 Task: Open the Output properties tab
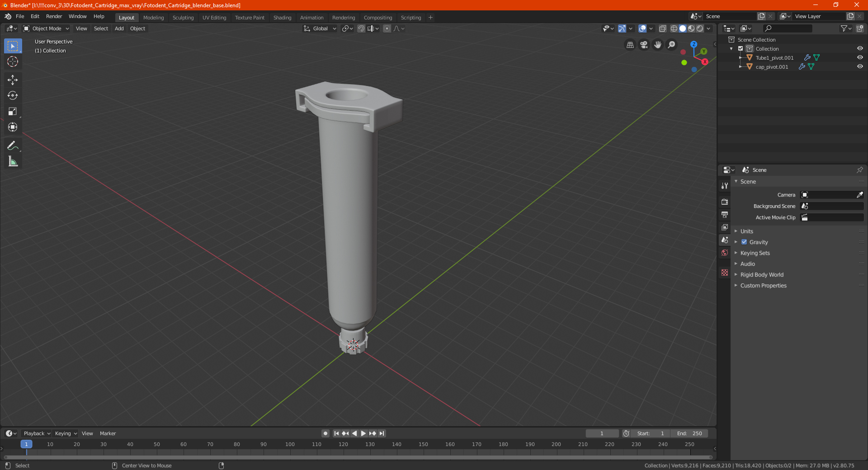(725, 214)
